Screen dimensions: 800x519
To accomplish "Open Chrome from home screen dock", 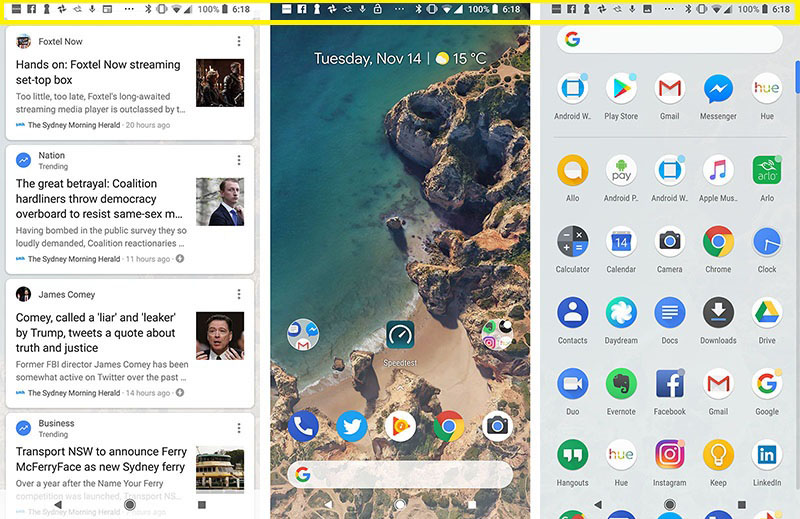I will pos(448,426).
